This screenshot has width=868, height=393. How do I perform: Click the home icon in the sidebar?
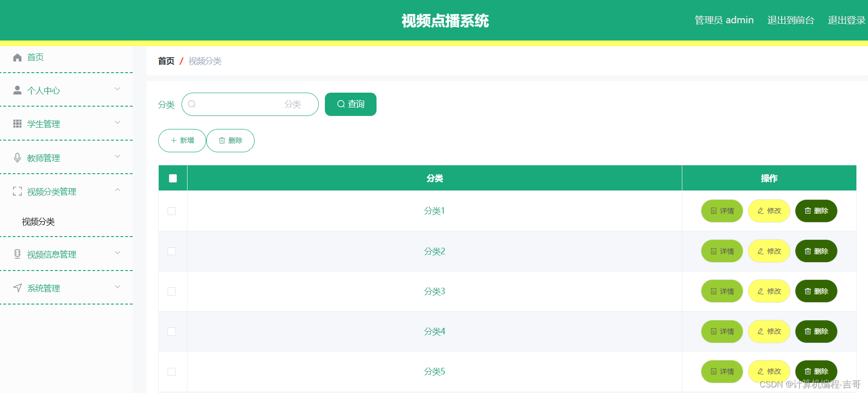tap(17, 57)
